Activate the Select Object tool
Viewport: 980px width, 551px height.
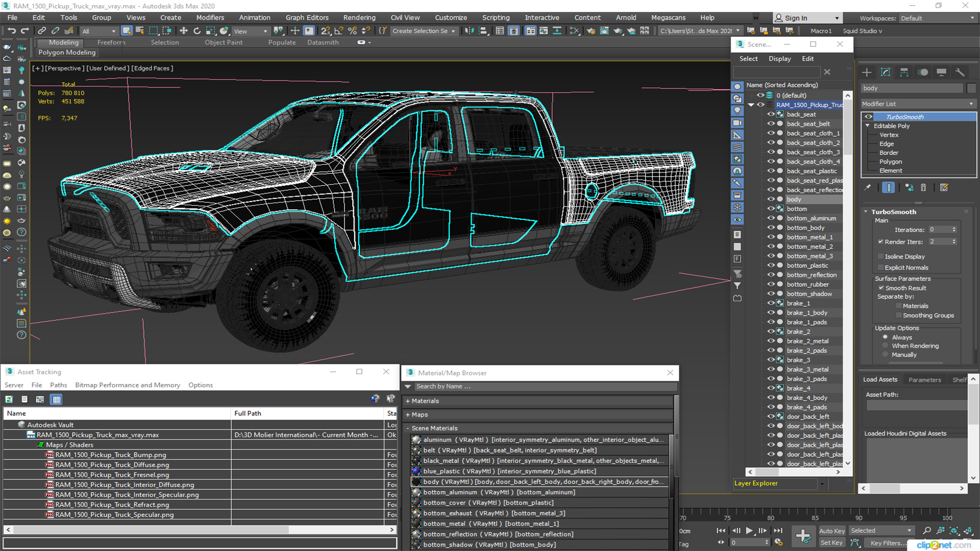(x=127, y=31)
